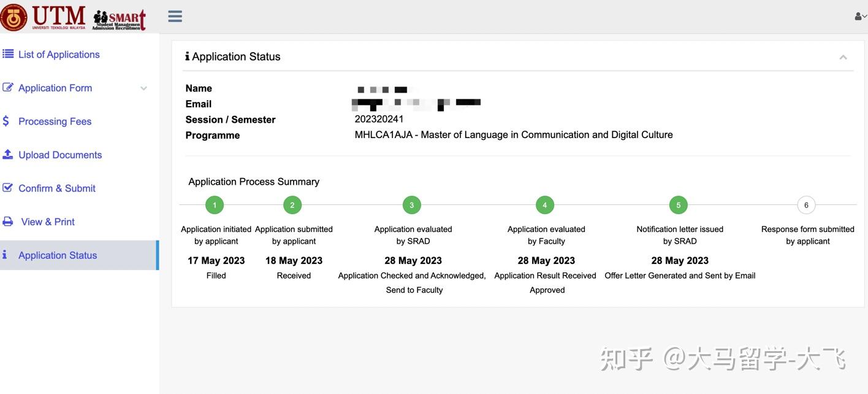The image size is (868, 394).
Task: Select the Confirm & Submit checkmark icon
Action: click(8, 188)
